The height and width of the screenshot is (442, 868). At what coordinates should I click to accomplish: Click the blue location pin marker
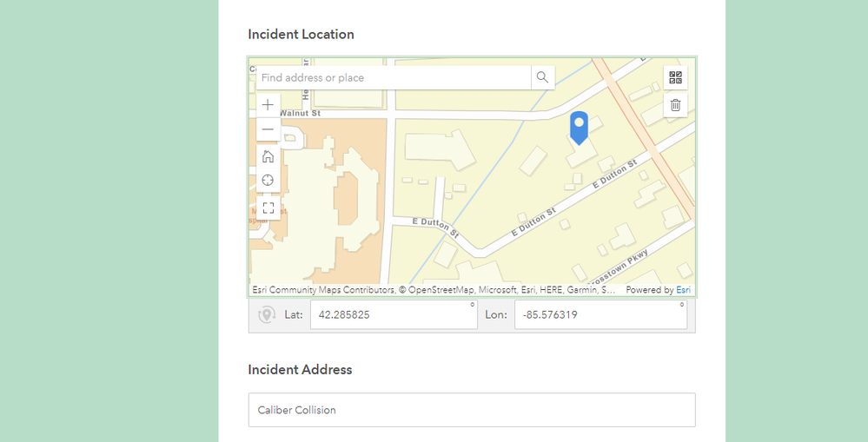pos(579,127)
